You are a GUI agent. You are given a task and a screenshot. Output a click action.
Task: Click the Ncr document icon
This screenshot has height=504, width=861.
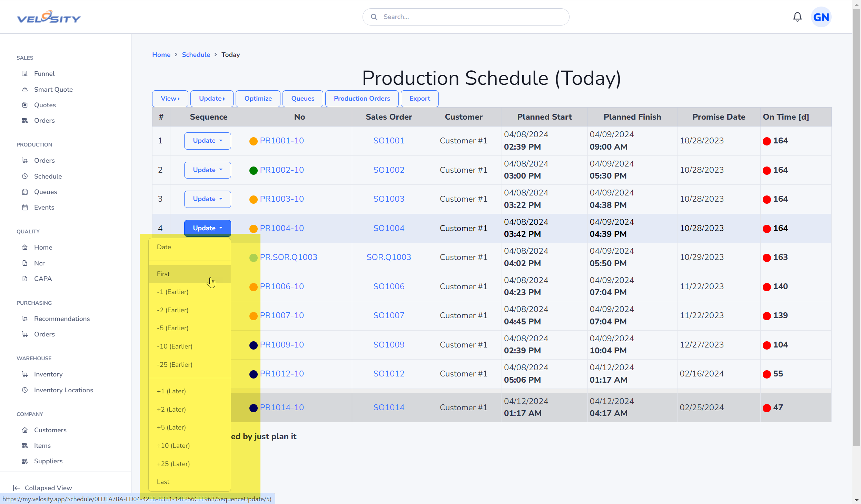click(x=25, y=263)
